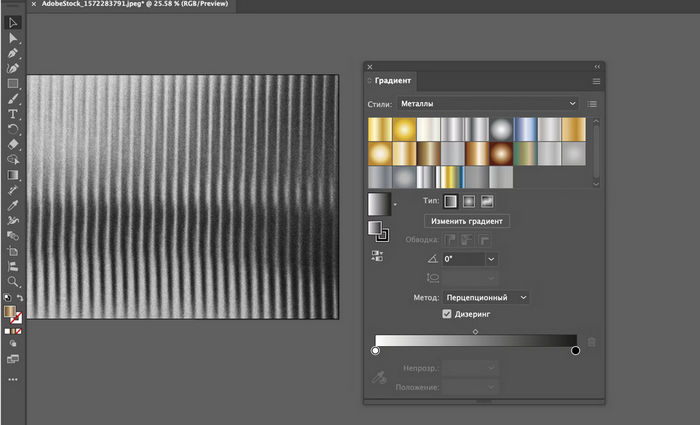Screen dimensions: 700x425
Task: Switch to the Градиент panel tab
Action: point(392,80)
